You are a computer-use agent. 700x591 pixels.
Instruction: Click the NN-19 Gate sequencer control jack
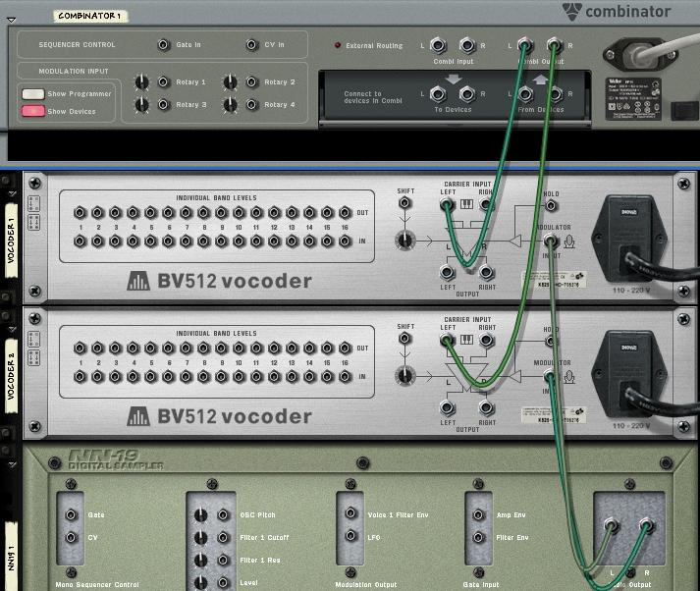[71, 514]
